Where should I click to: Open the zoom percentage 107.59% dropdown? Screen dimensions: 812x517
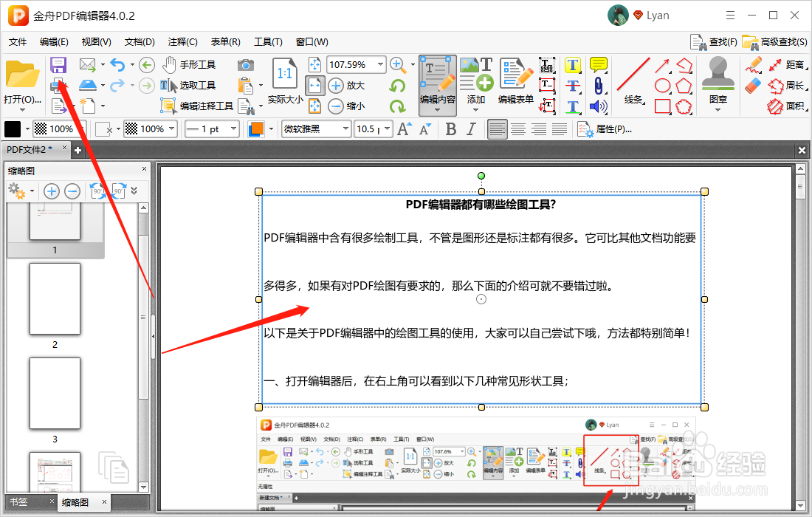[381, 64]
